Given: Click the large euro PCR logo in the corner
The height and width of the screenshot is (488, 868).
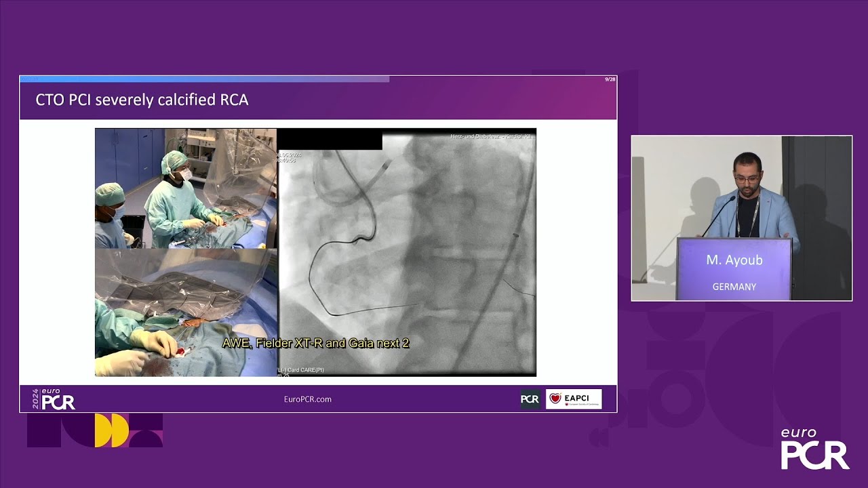Looking at the screenshot, I should tap(814, 449).
